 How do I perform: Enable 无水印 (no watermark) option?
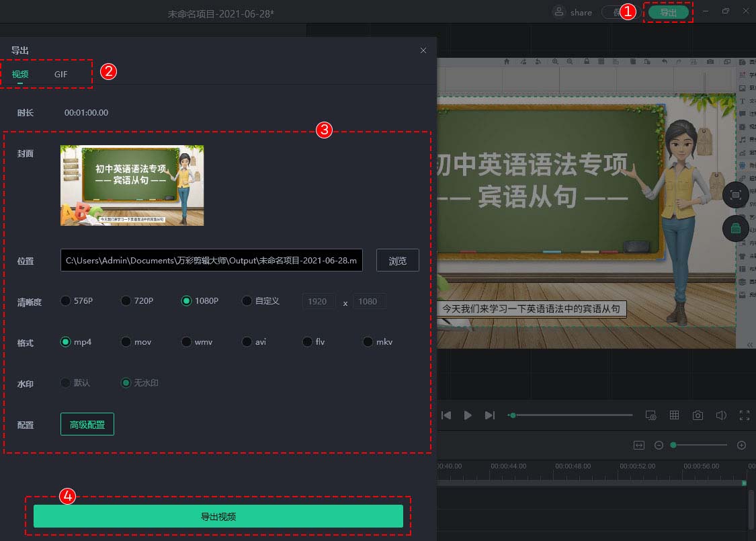click(126, 383)
